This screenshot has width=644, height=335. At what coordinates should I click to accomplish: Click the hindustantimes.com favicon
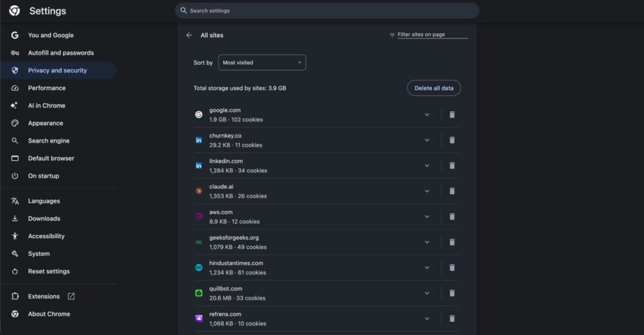[x=199, y=268]
